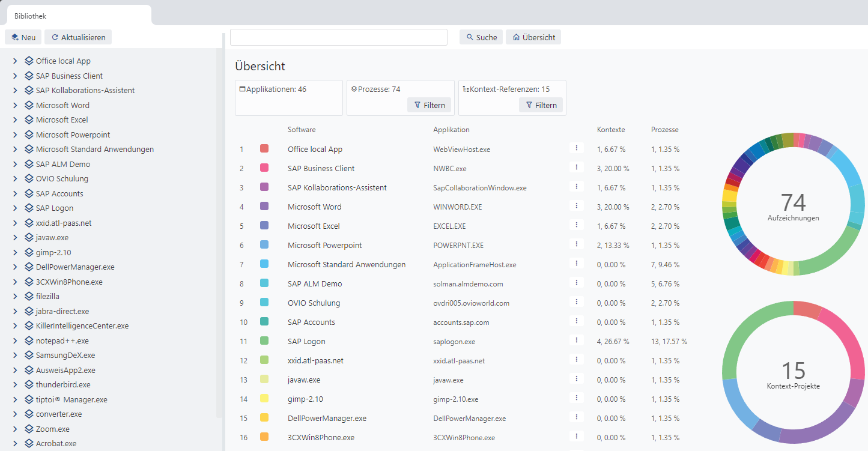Open the three-dot menu for saplogon.exe row
Screen dimensions: 868x451
click(576, 340)
